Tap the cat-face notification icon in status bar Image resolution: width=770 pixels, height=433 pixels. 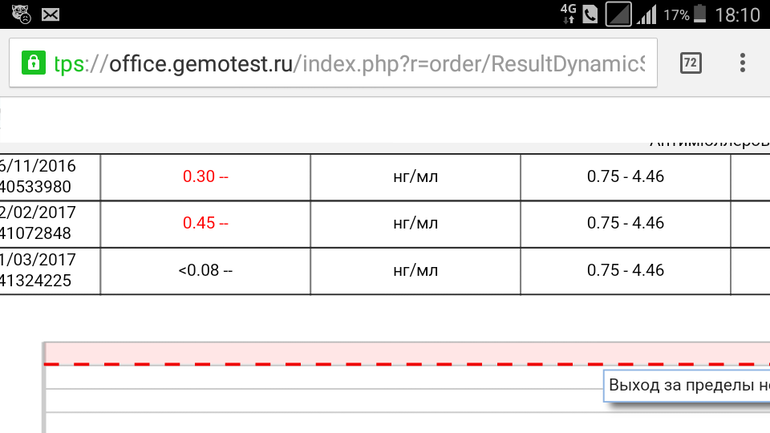[x=21, y=15]
